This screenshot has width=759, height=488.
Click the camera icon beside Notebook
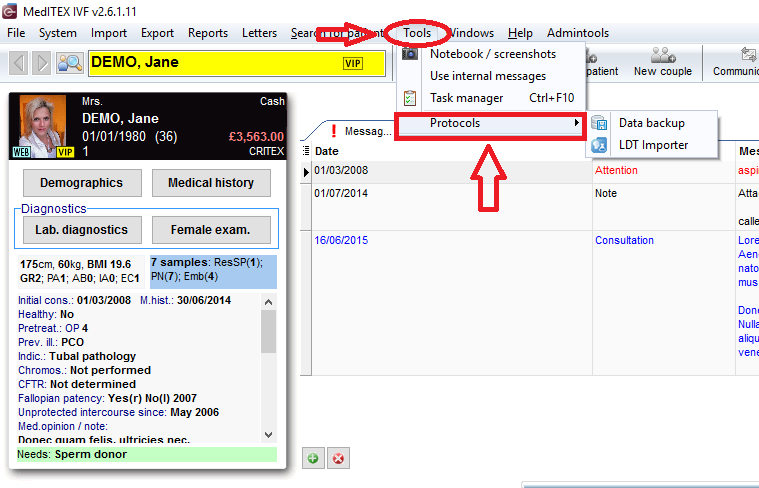pos(410,53)
